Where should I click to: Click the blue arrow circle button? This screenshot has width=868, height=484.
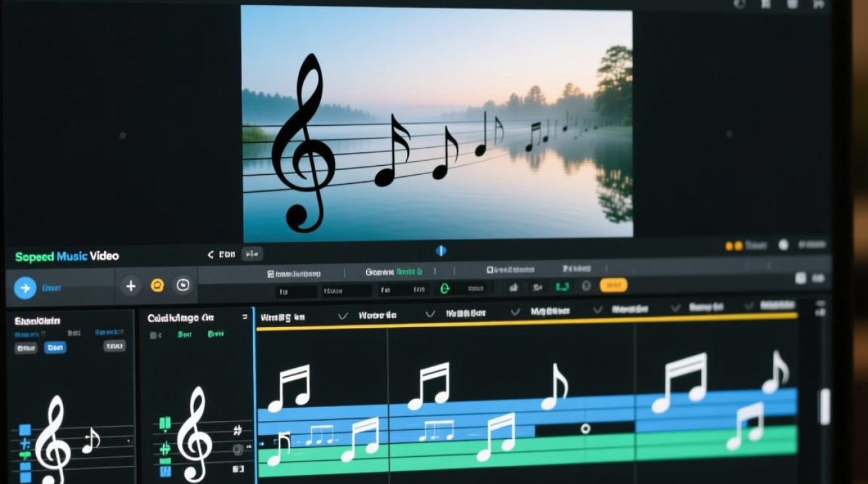(25, 288)
